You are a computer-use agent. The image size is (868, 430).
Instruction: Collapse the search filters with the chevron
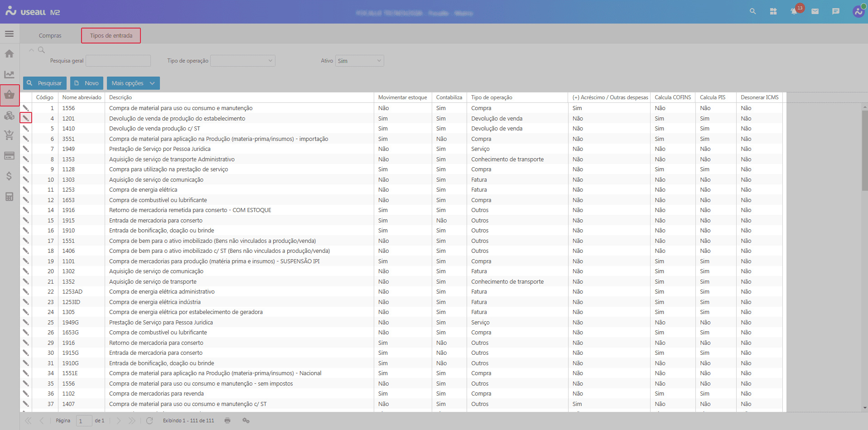coord(31,50)
